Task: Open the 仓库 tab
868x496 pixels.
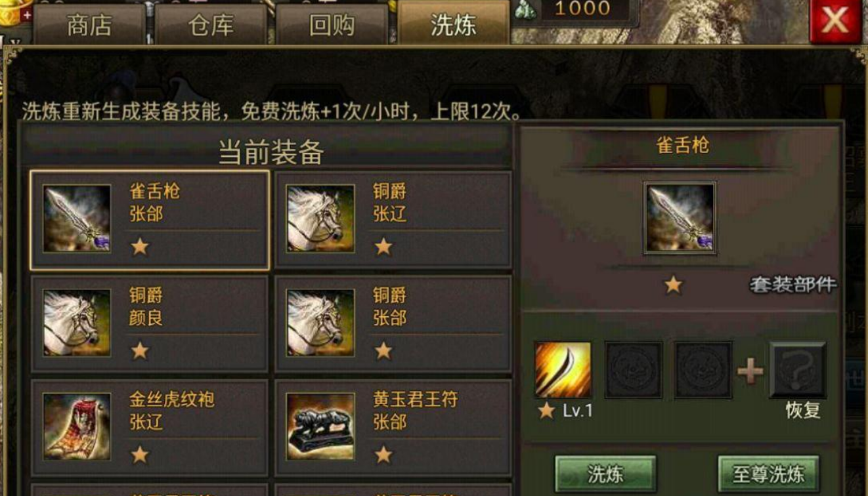Action: [211, 26]
